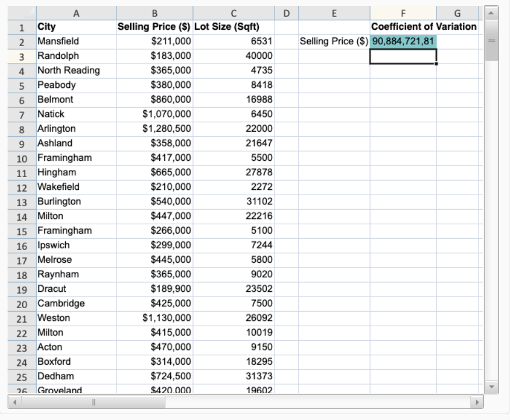Select the 'Weston' cell
The image size is (510, 420).
coord(76,319)
